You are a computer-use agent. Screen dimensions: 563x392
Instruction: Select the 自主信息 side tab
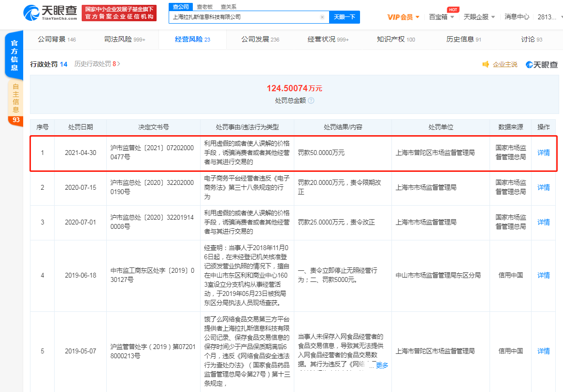tap(16, 98)
